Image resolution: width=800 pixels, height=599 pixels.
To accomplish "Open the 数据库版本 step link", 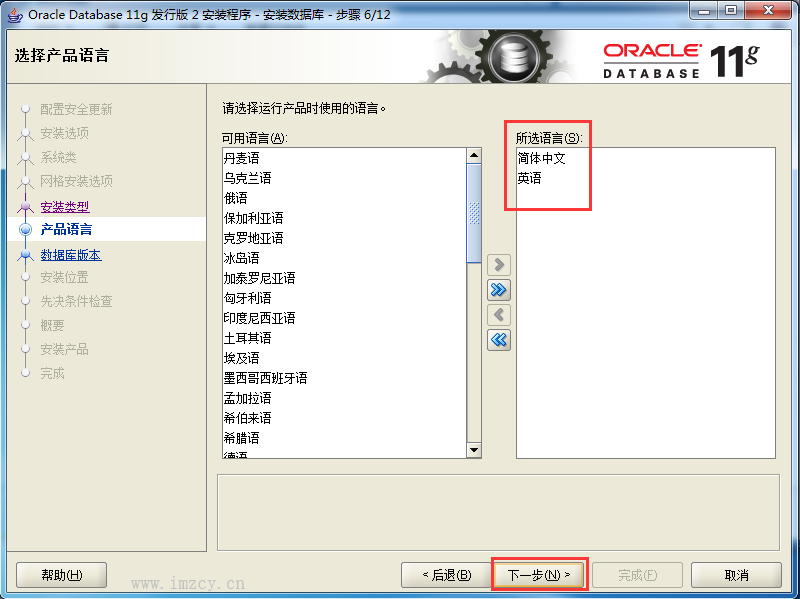I will [71, 255].
